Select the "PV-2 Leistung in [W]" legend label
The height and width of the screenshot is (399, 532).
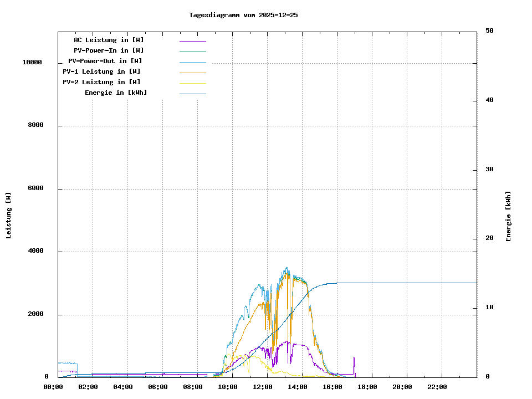coord(101,82)
